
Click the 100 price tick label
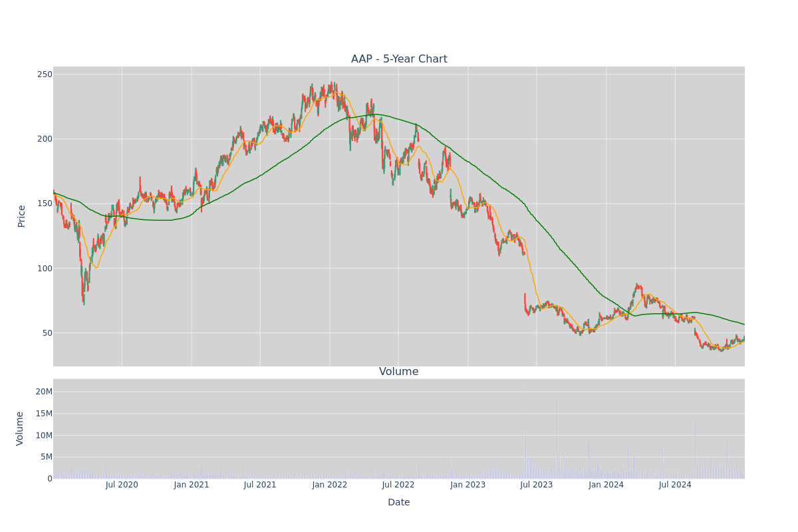pos(45,269)
